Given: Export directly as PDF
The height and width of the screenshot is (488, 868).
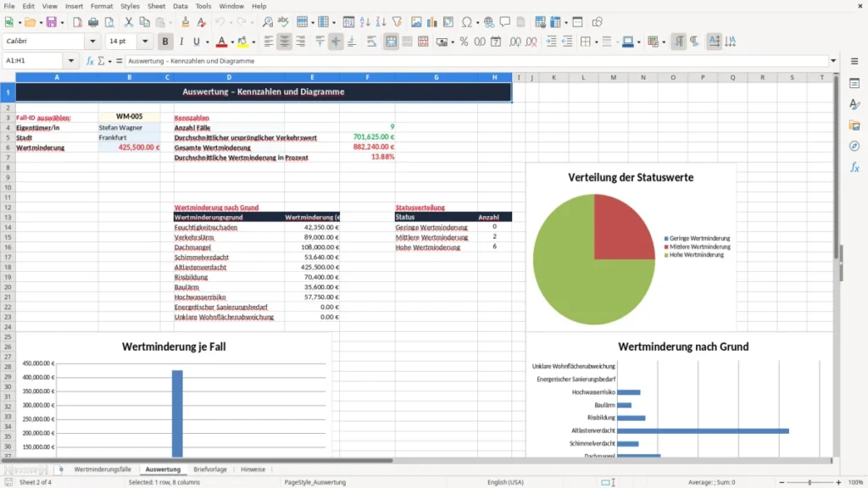Looking at the screenshot, I should 77,22.
